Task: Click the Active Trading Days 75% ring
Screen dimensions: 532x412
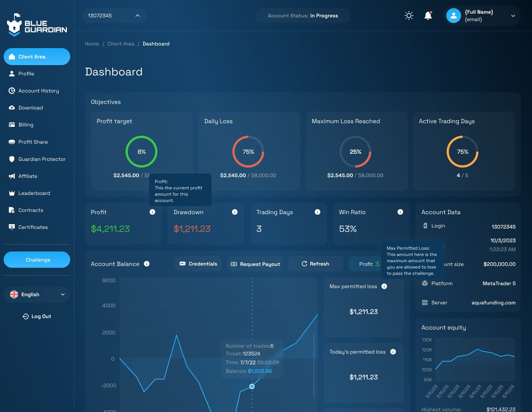Action: [463, 152]
